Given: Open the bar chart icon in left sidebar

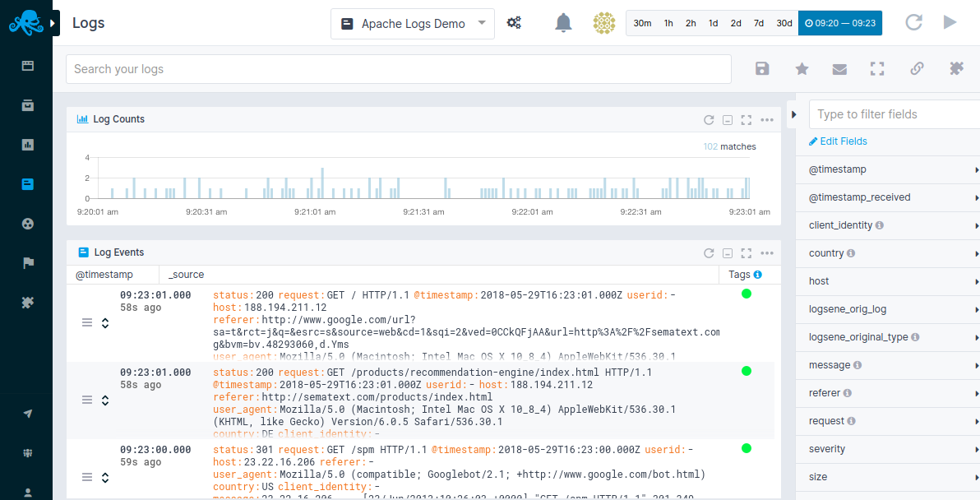Looking at the screenshot, I should [x=27, y=145].
